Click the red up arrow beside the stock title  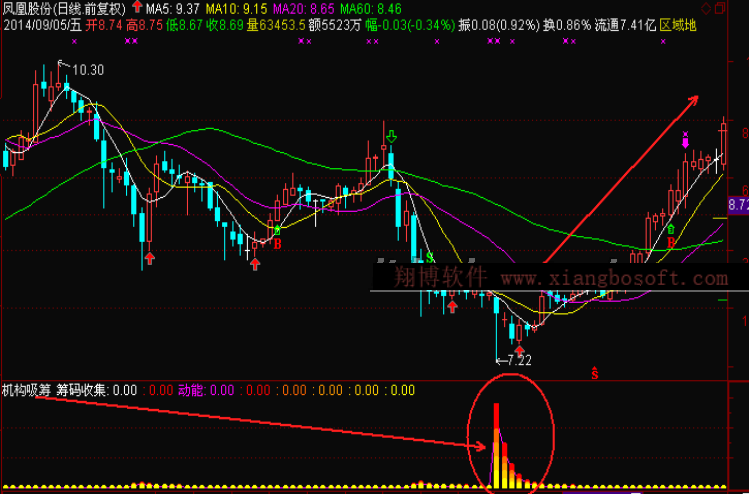(x=137, y=7)
